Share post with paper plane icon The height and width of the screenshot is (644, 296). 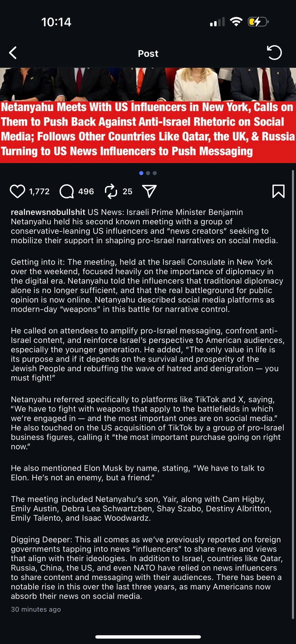coord(149,191)
